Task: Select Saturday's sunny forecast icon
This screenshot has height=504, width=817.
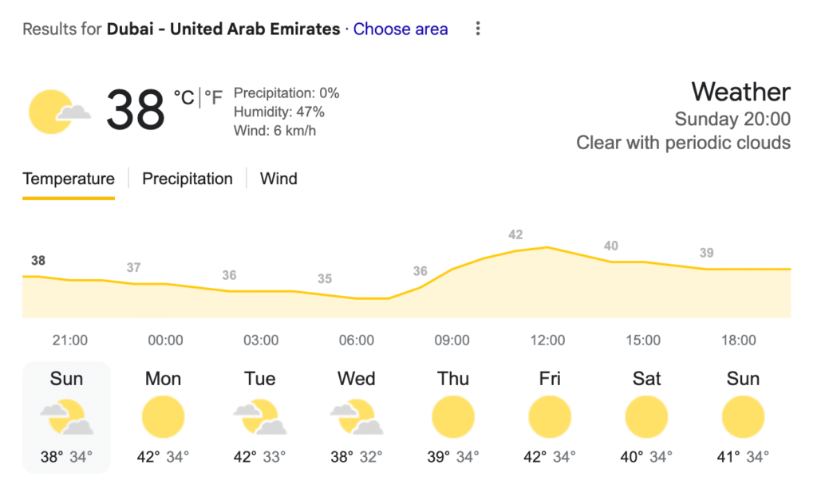Action: coord(646,418)
